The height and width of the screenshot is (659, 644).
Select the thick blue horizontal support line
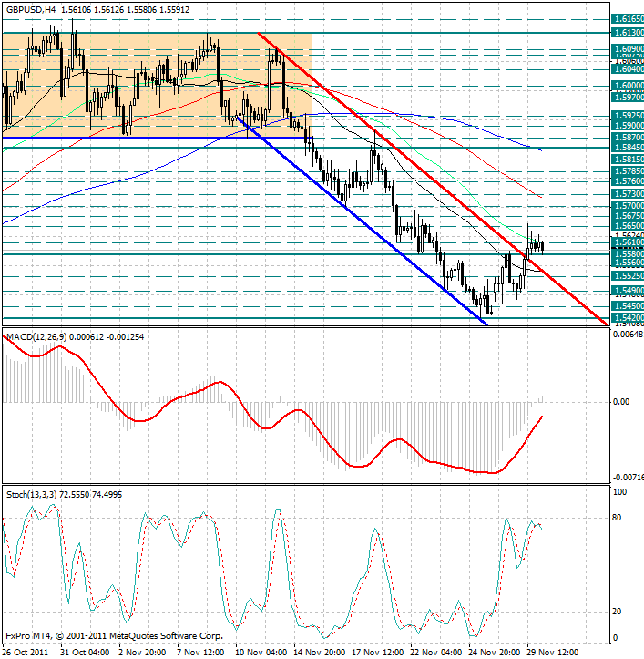click(158, 138)
